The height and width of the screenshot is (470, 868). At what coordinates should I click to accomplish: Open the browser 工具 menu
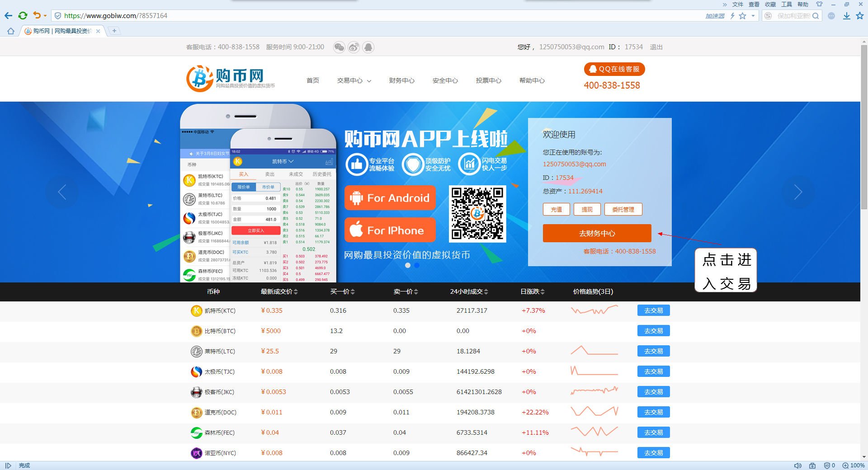787,4
